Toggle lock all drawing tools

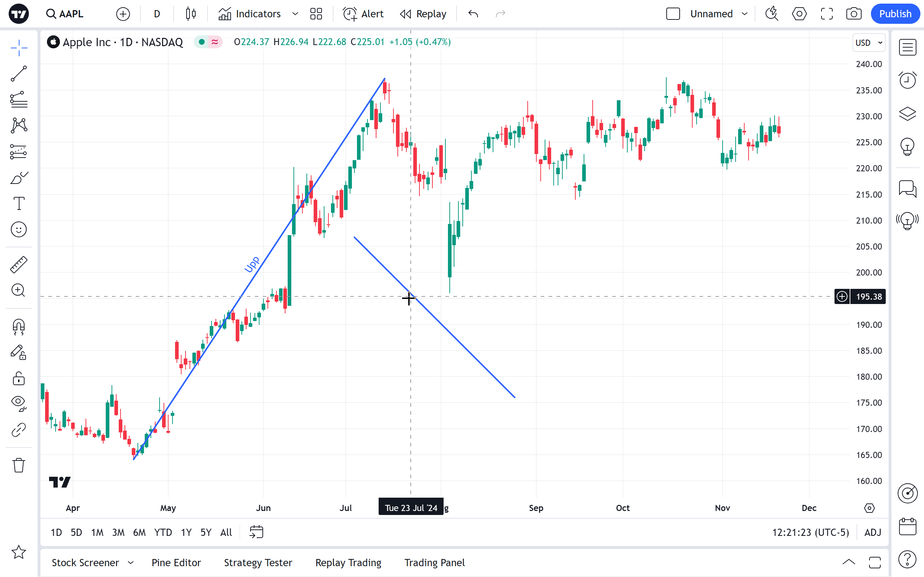click(x=18, y=379)
